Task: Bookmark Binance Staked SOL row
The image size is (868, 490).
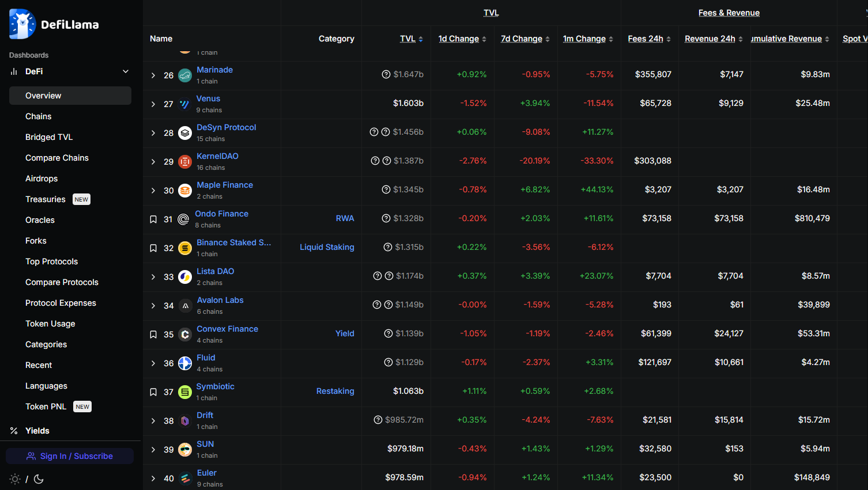Action: point(153,248)
